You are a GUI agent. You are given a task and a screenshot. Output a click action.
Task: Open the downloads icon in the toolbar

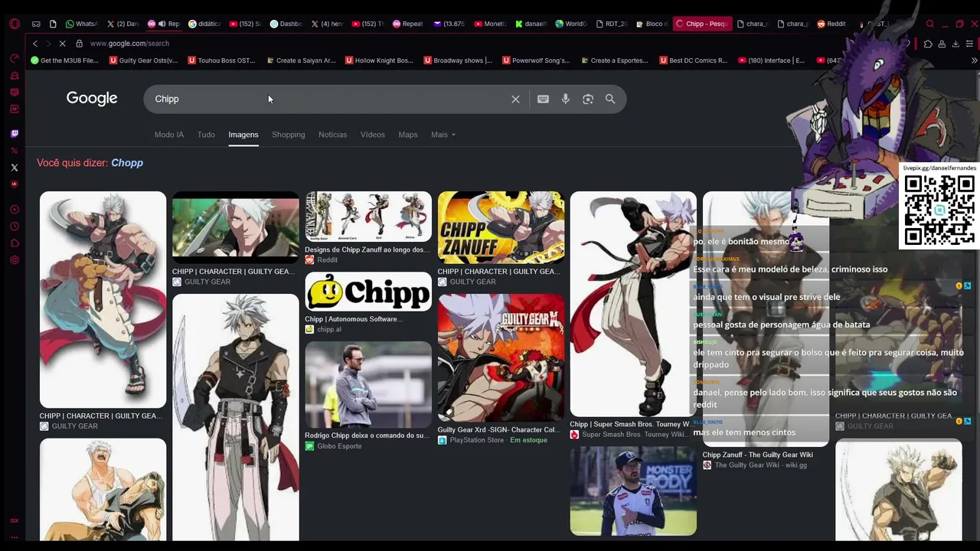point(955,44)
